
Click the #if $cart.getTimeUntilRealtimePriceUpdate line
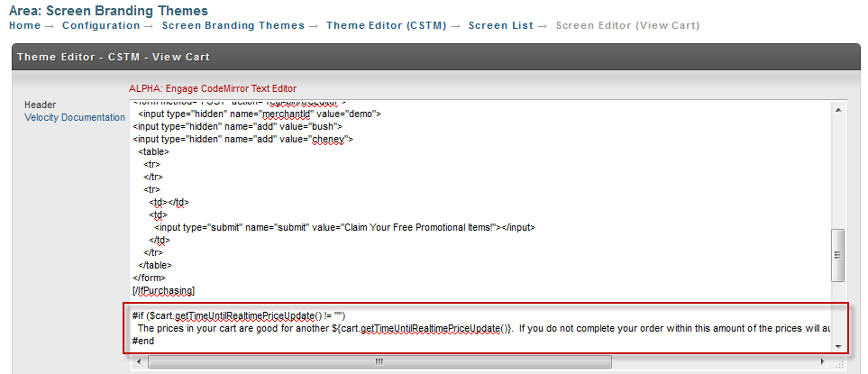click(x=239, y=315)
